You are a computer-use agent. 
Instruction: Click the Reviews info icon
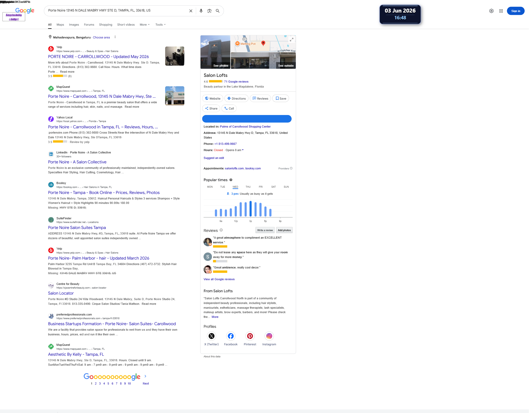pyautogui.click(x=221, y=230)
